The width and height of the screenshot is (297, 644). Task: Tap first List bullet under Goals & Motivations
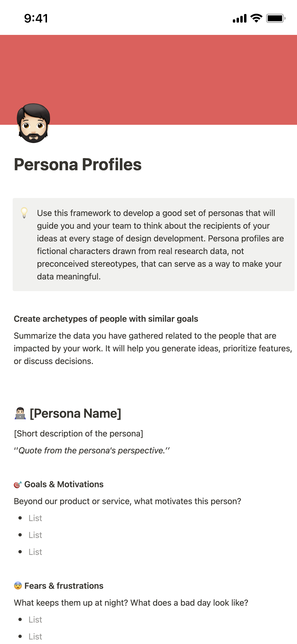35,518
